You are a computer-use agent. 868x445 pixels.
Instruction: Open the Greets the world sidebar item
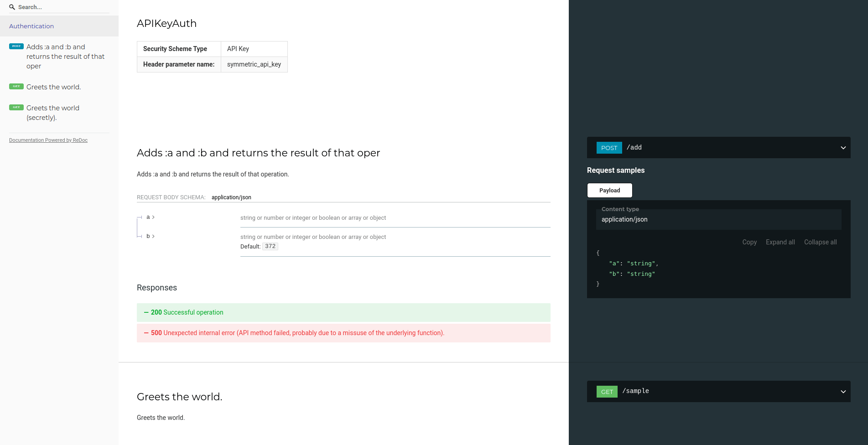pos(53,87)
